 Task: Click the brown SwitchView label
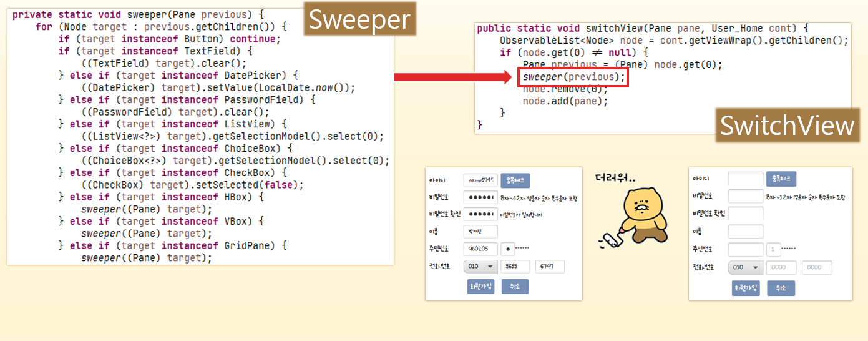point(788,126)
